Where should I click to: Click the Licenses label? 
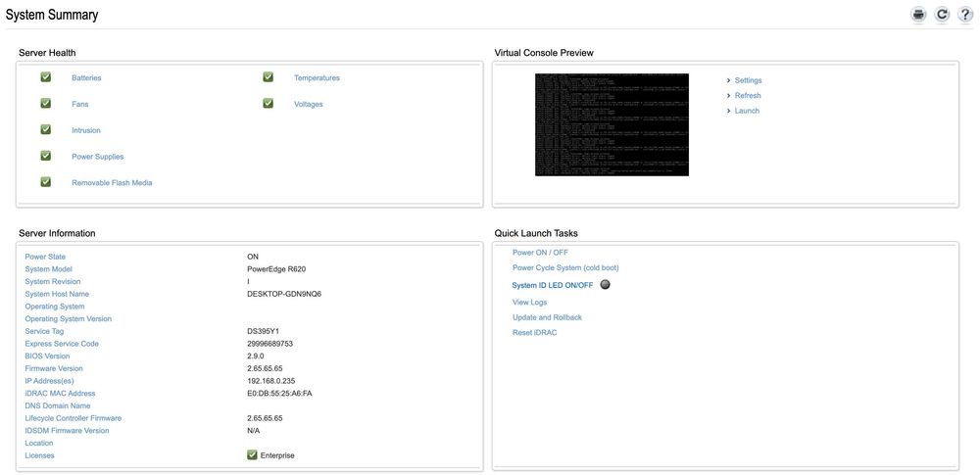coord(39,455)
